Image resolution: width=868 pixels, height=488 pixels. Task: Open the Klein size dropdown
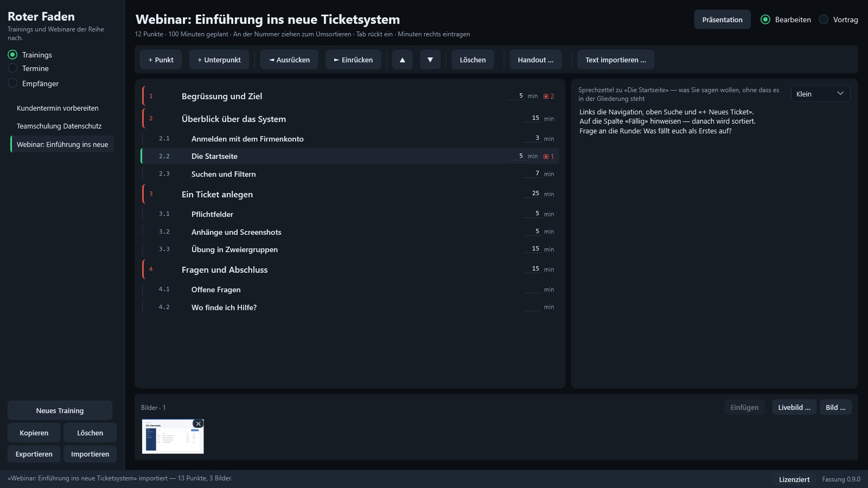pos(820,94)
